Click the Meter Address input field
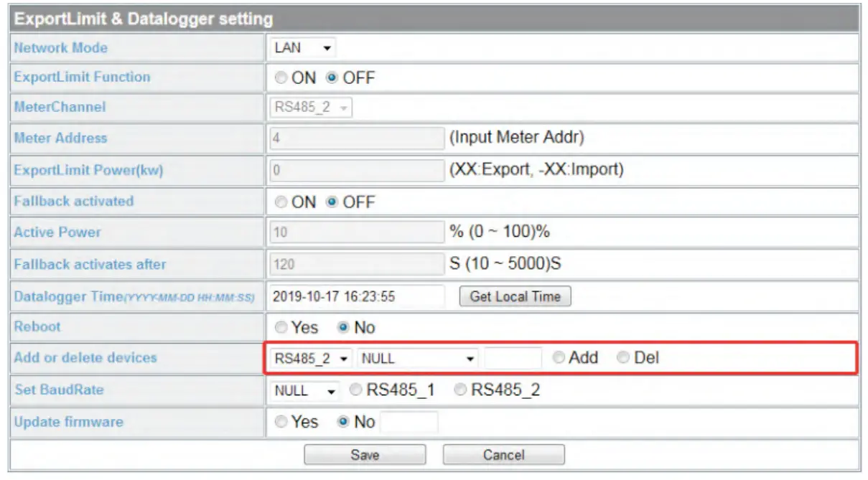 [x=357, y=138]
